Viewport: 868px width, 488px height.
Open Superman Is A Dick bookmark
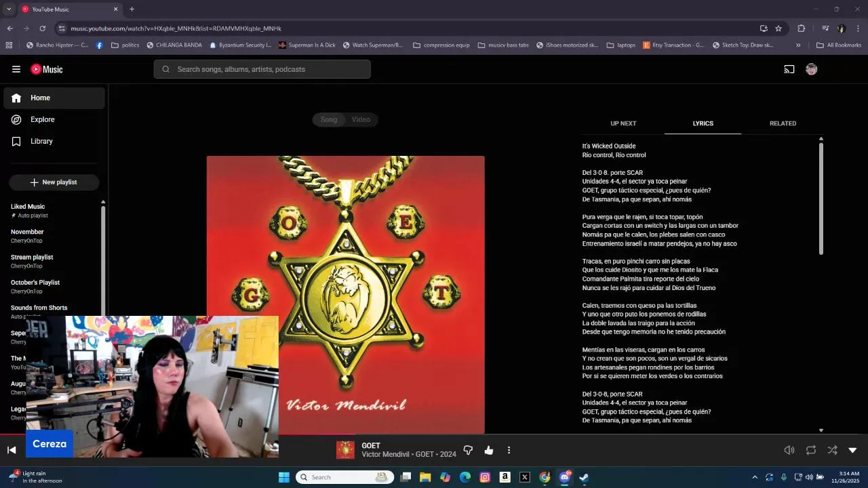307,45
